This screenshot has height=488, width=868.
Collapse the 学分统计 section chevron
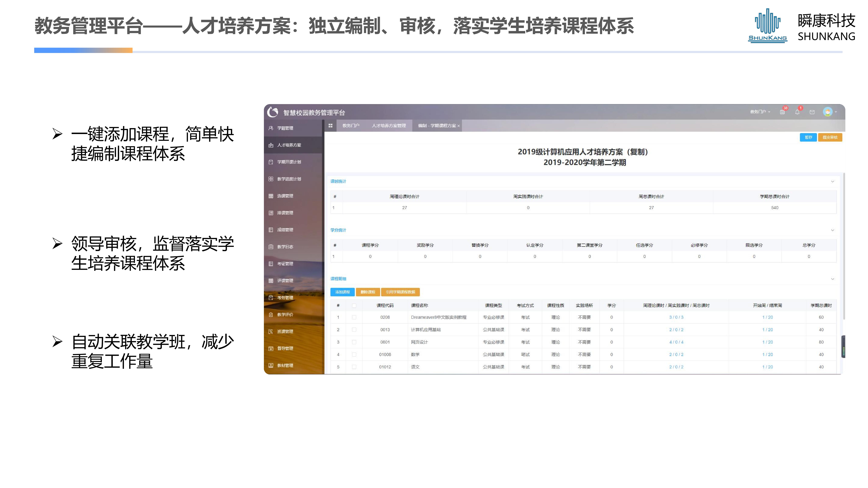[833, 230]
